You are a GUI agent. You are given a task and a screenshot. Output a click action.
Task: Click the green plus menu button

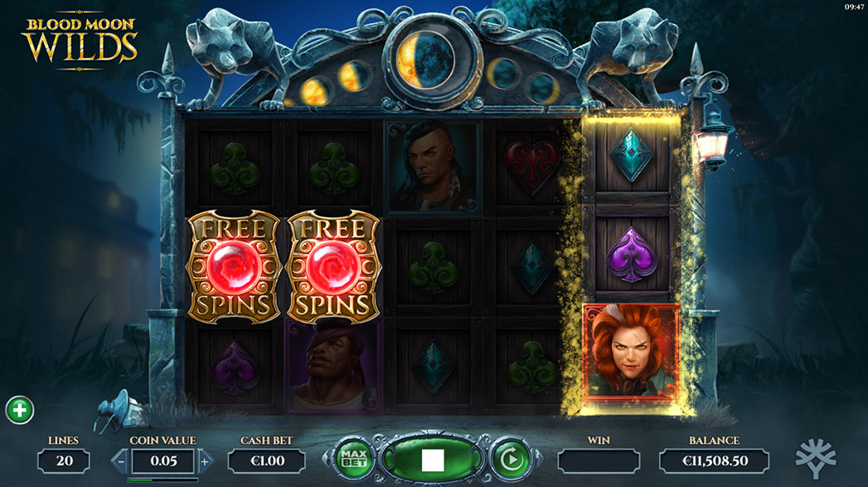20,410
